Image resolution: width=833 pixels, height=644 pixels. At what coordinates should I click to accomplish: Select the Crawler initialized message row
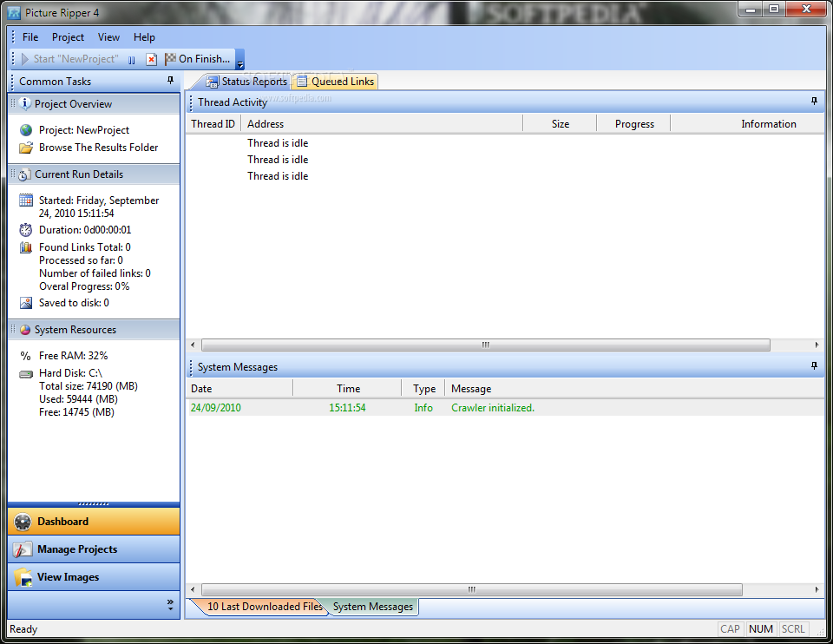pos(505,408)
